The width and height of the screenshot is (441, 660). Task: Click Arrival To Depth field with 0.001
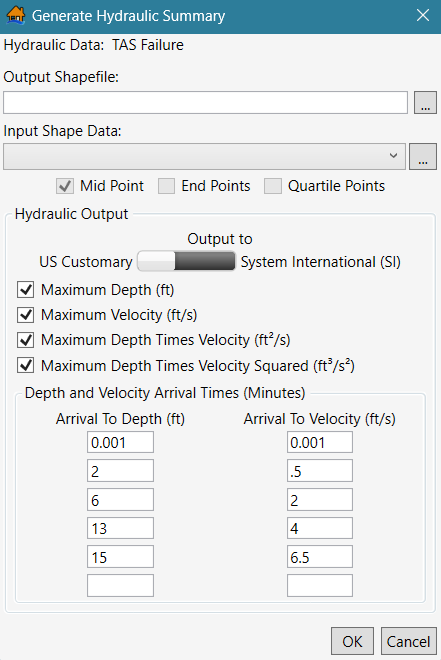[120, 442]
